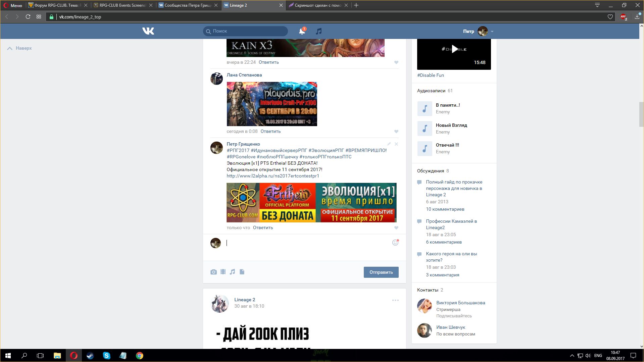The image size is (644, 362).
Task: Open the Обсуждения section header
Action: (x=431, y=171)
